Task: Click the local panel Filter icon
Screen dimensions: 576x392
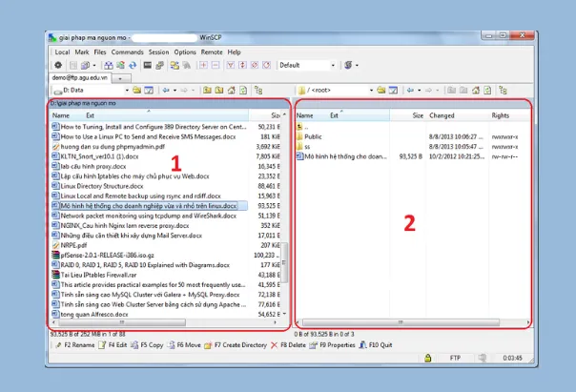Action: point(149,90)
